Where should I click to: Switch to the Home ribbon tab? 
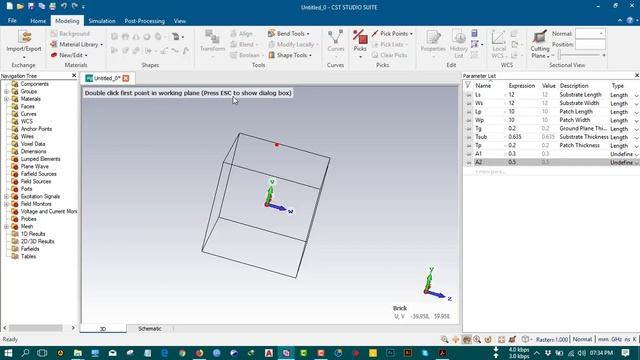pyautogui.click(x=38, y=21)
